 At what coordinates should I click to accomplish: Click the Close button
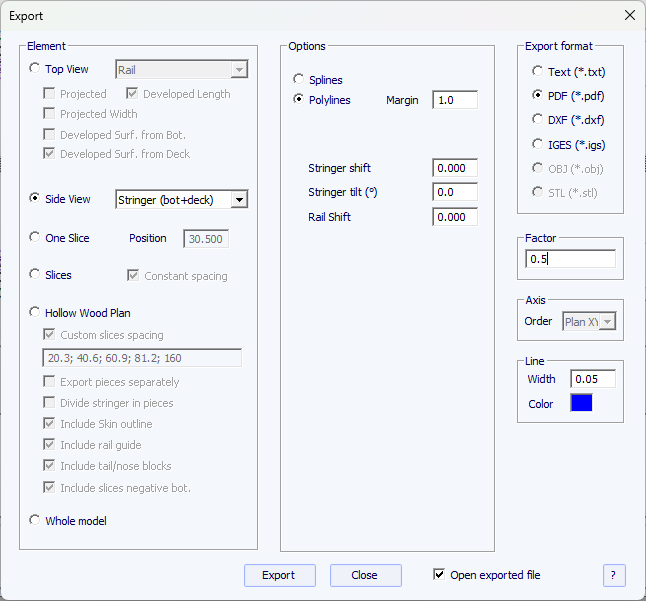point(365,575)
